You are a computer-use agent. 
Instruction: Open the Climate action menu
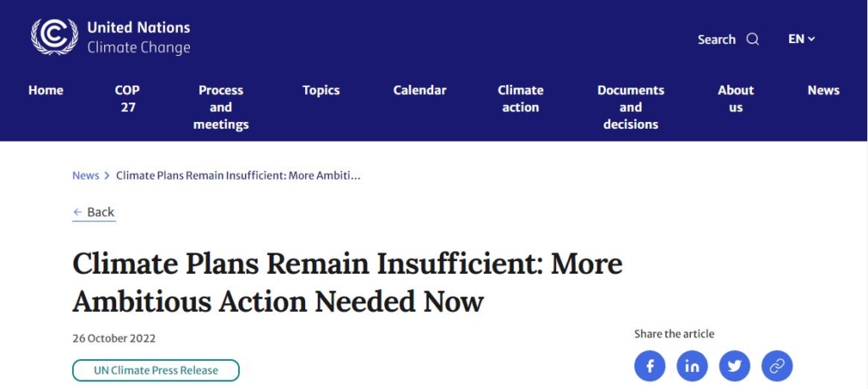click(x=520, y=98)
